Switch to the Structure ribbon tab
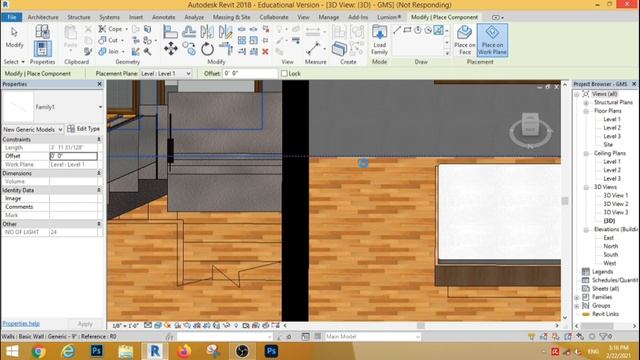The width and height of the screenshot is (640, 360). 79,17
